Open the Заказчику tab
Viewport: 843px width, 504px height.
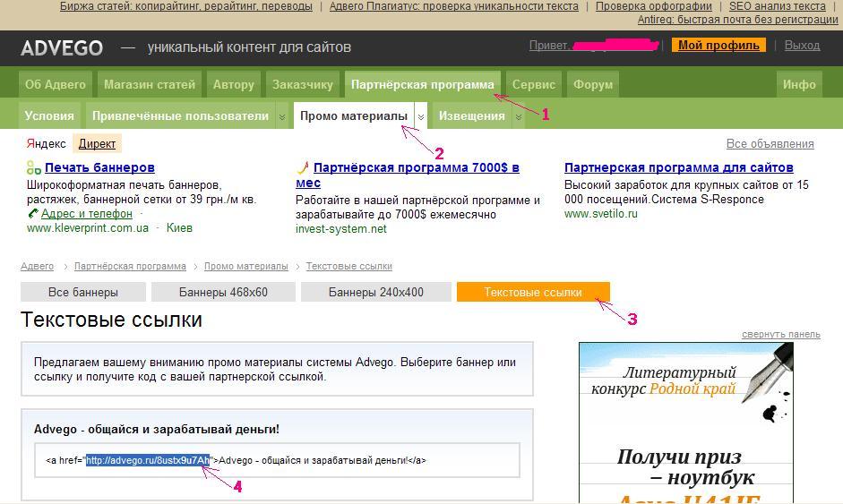pyautogui.click(x=303, y=84)
